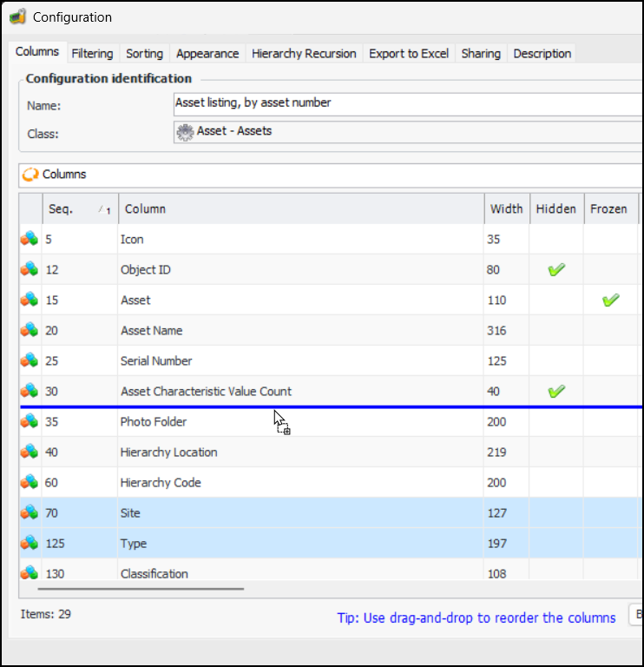The height and width of the screenshot is (667, 644).
Task: Toggle Hidden for Asset Characteristic Value Count
Action: 556,392
